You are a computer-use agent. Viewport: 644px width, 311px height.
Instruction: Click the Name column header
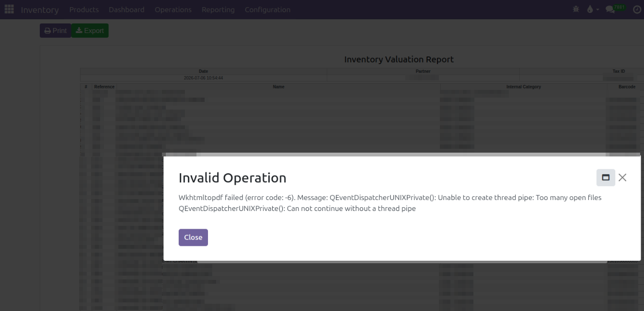point(278,87)
